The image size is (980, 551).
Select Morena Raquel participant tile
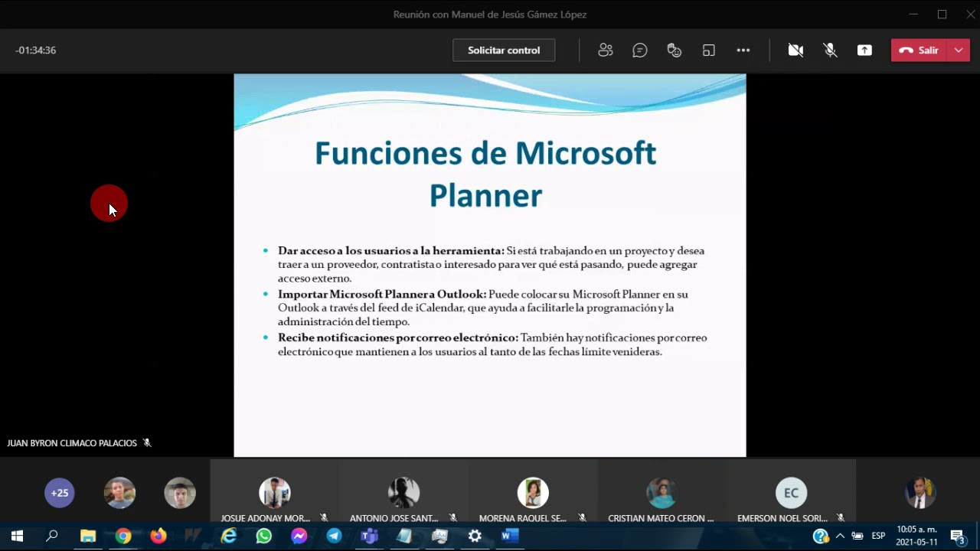[x=533, y=493]
